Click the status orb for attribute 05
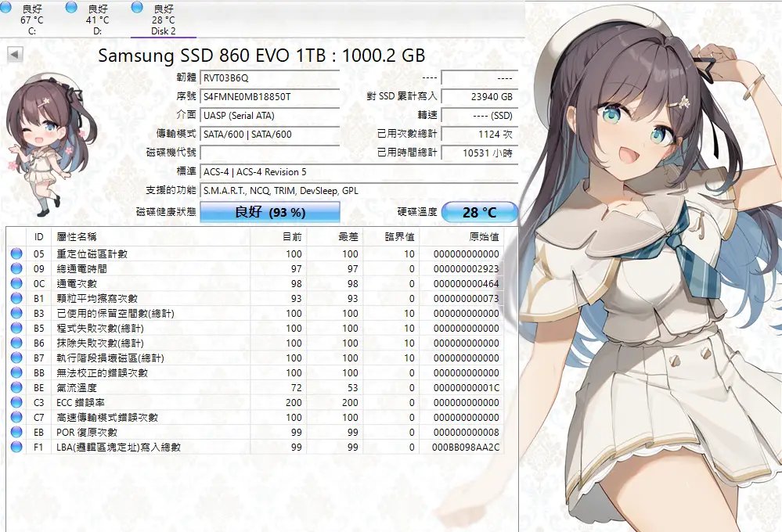The image size is (782, 532). tap(16, 254)
